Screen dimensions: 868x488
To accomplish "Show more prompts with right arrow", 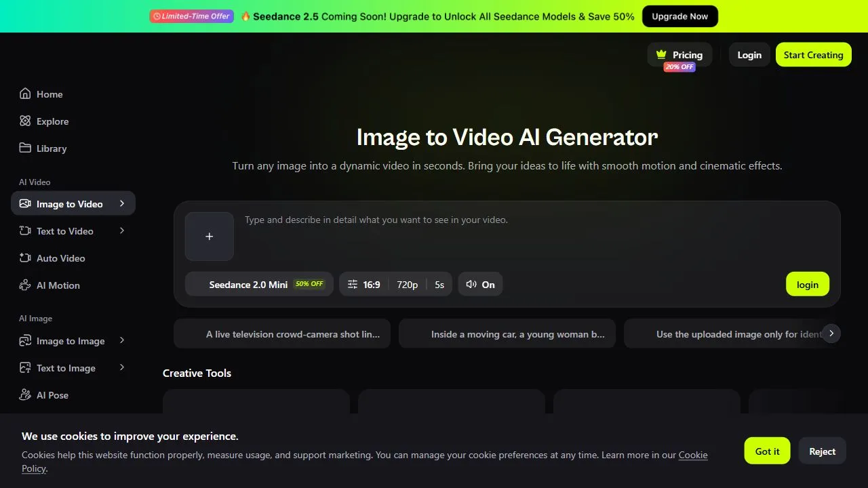I will coord(831,333).
